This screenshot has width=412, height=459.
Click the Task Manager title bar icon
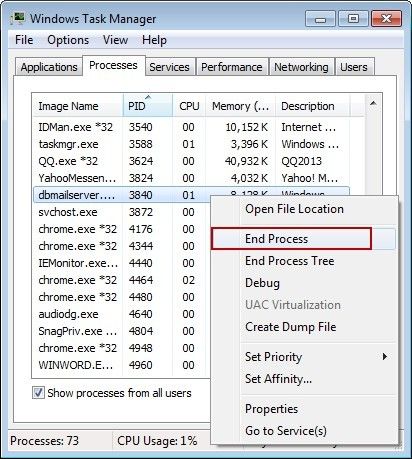point(18,19)
